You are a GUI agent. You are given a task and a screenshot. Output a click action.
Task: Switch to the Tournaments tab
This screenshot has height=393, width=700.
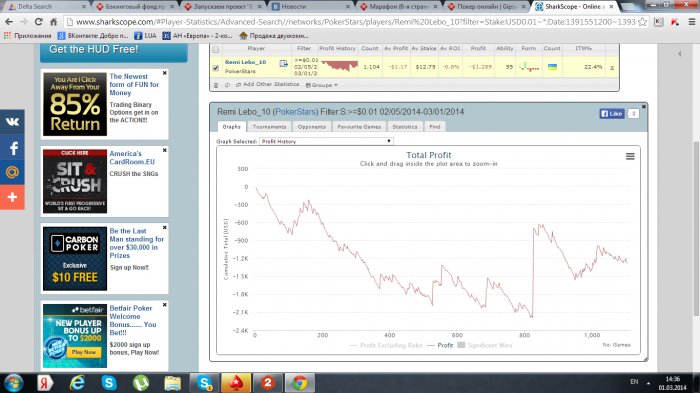click(269, 127)
